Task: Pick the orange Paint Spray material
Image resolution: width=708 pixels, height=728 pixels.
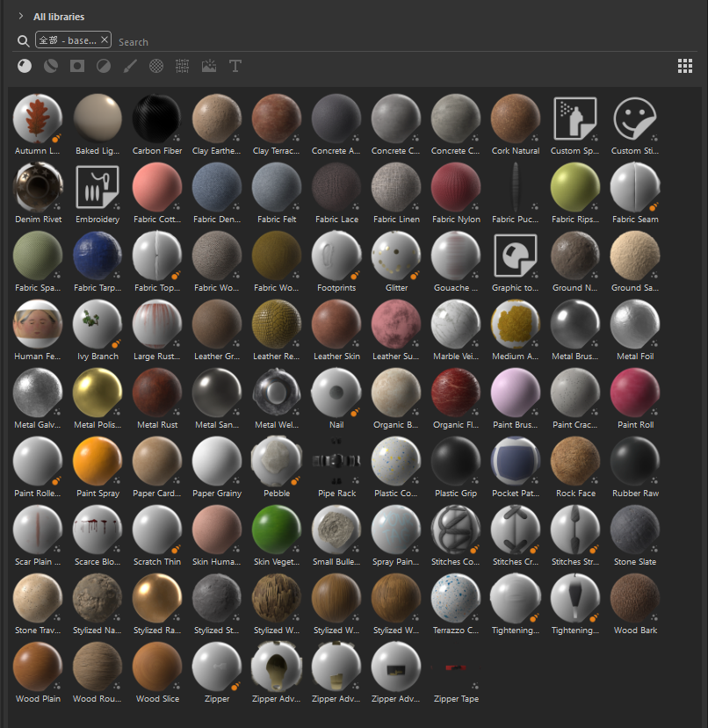Action: click(x=98, y=461)
